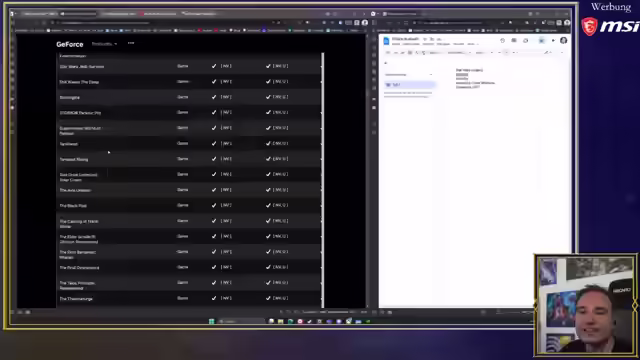This screenshot has height=360, width=640.
Task: Open the comments icon in Docs header
Action: [514, 40]
